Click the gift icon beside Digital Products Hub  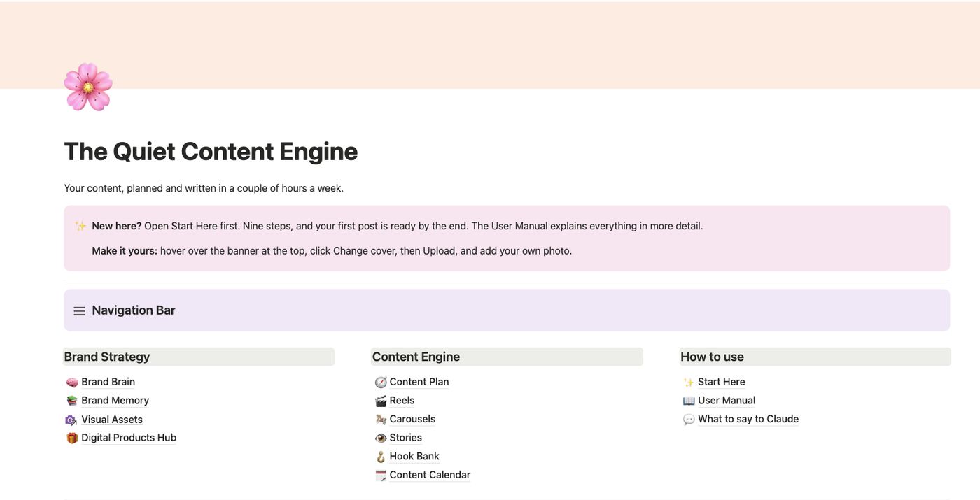click(72, 438)
